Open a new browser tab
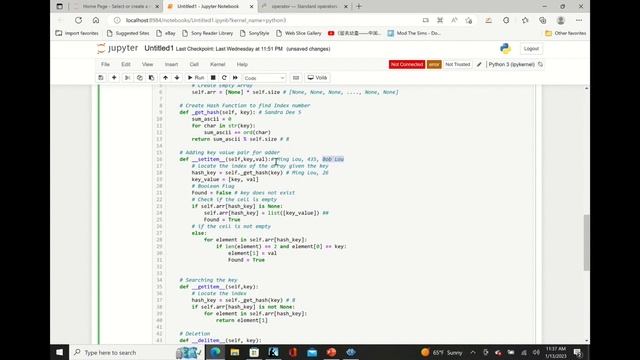The image size is (640, 360). [x=359, y=7]
